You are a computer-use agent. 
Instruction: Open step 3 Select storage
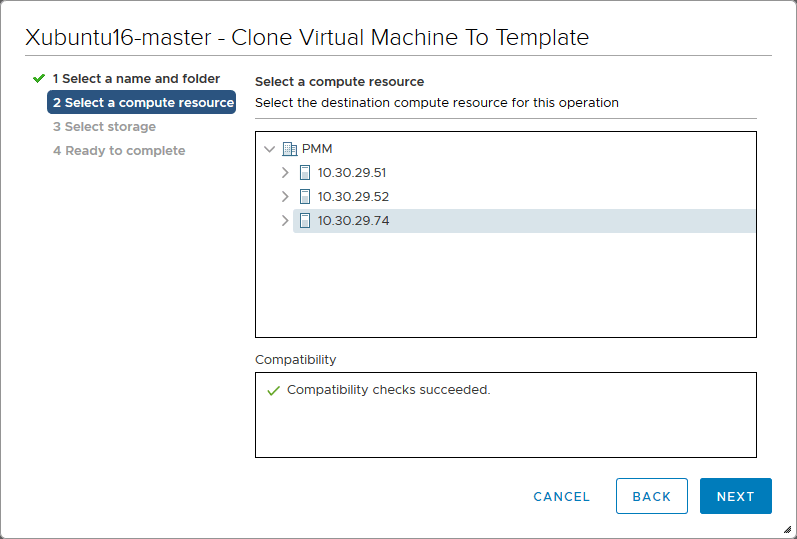104,127
